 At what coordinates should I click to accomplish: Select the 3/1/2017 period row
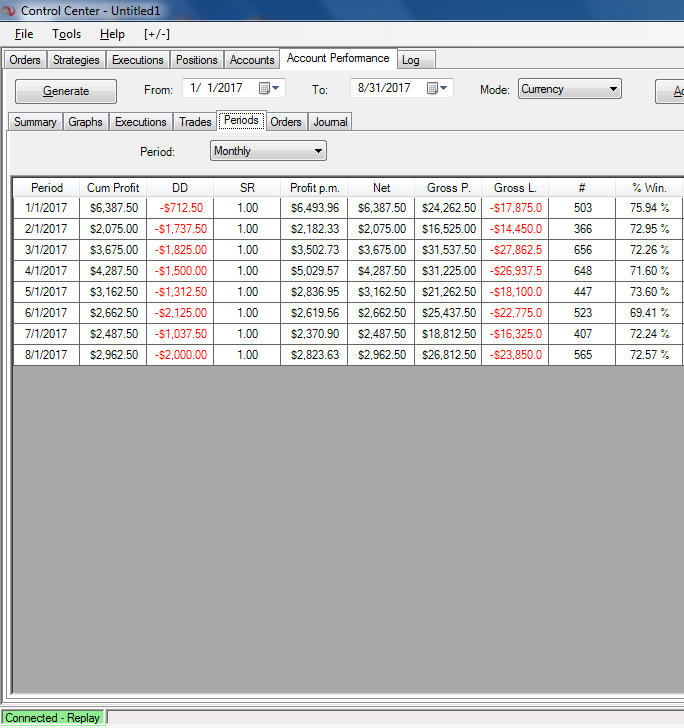click(348, 250)
